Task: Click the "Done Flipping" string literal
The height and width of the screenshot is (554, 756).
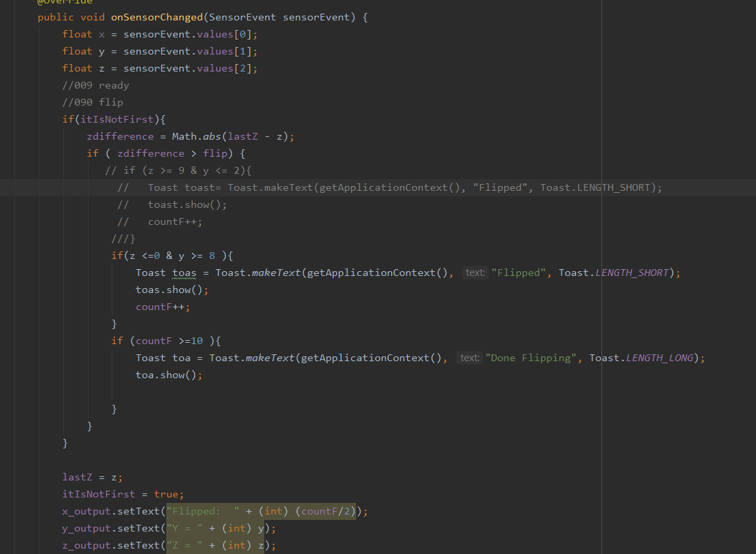Action: coord(531,358)
